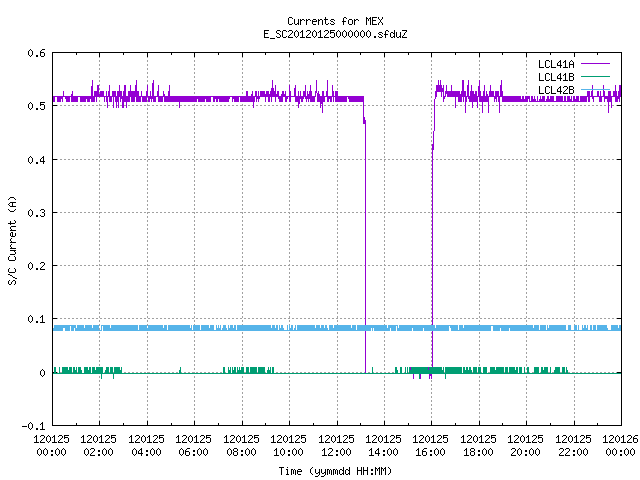
Task: Click the LCL42B legend label
Action: point(556,90)
